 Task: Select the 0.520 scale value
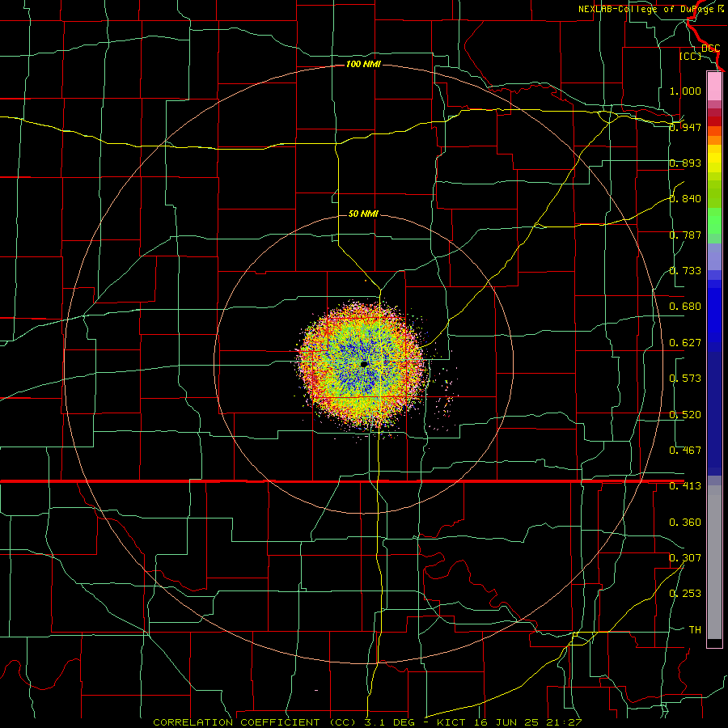685,415
